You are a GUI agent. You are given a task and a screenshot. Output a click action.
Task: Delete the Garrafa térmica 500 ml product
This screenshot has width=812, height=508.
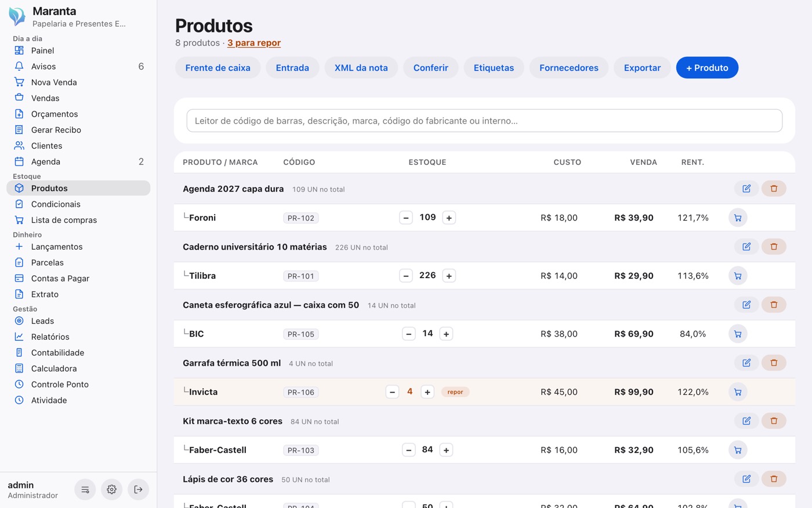(x=774, y=363)
